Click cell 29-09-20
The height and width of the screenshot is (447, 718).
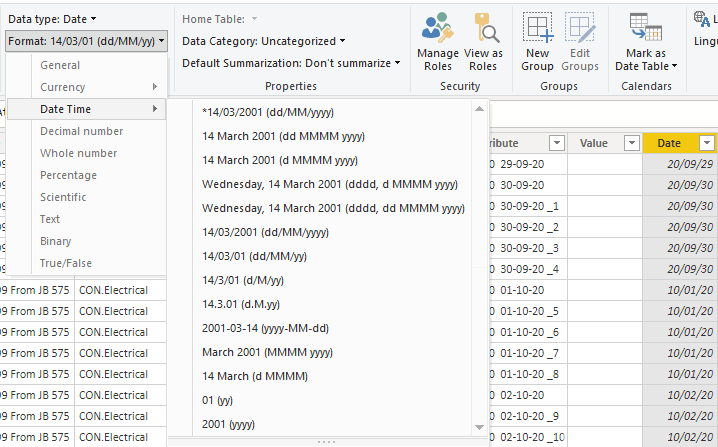pyautogui.click(x=528, y=164)
